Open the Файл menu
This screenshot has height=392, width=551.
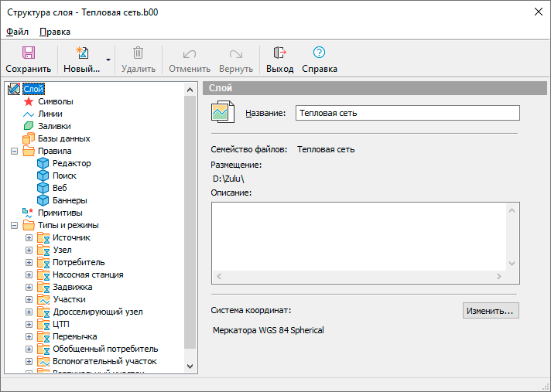click(17, 32)
